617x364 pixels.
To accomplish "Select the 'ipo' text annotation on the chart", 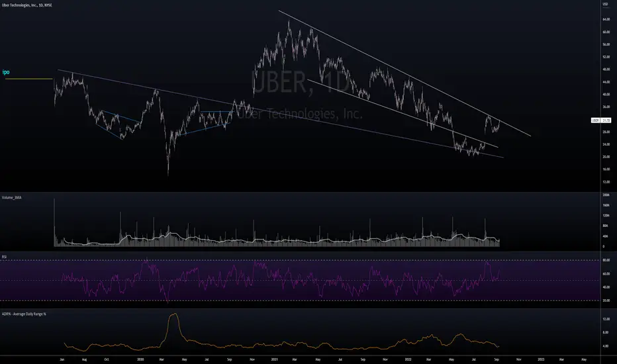I will coord(6,72).
